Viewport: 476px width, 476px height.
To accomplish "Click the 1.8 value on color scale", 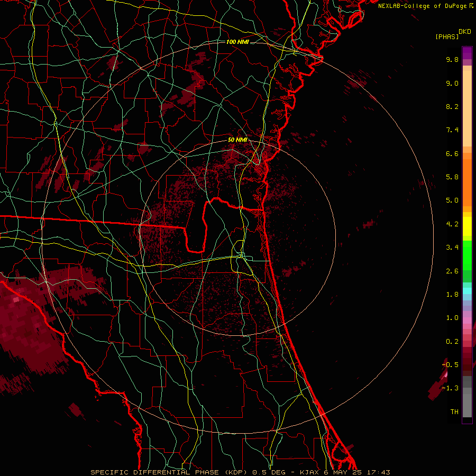I will (x=452, y=295).
